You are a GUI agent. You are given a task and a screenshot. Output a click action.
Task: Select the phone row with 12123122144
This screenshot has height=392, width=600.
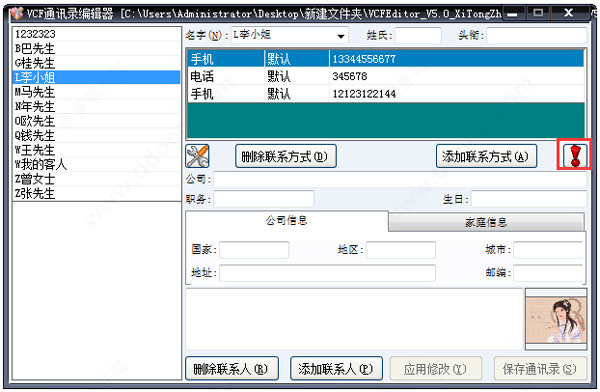click(386, 94)
